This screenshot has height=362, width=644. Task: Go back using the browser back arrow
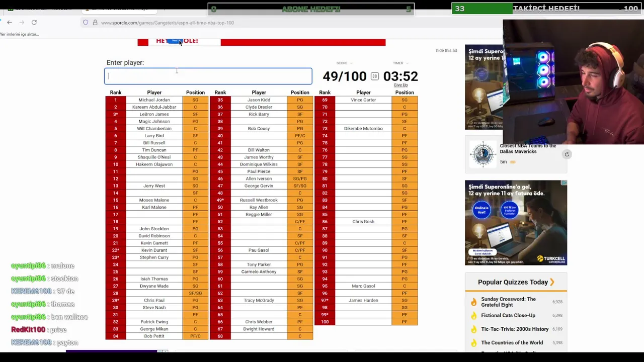point(10,22)
